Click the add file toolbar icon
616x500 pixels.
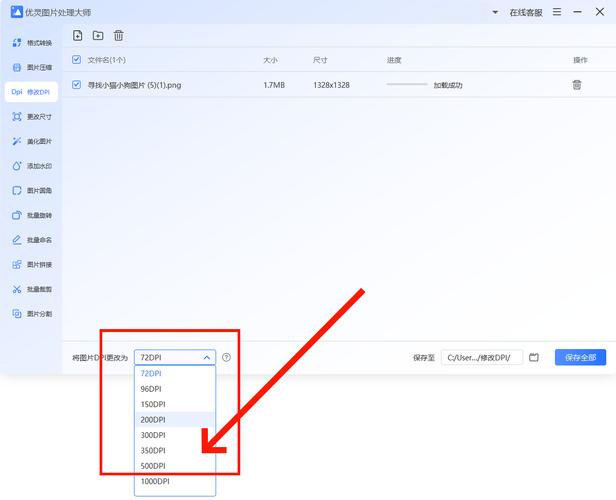click(77, 35)
